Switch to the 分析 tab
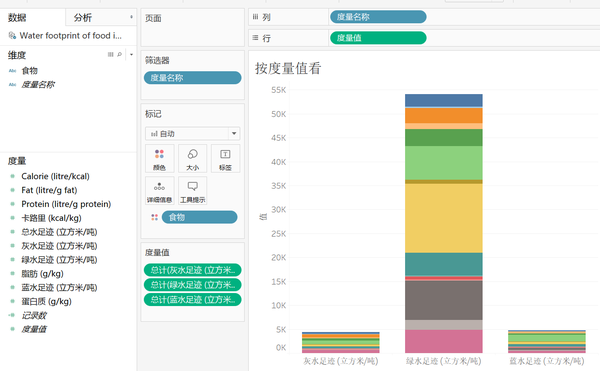Image resolution: width=600 pixels, height=371 pixels. pos(83,18)
